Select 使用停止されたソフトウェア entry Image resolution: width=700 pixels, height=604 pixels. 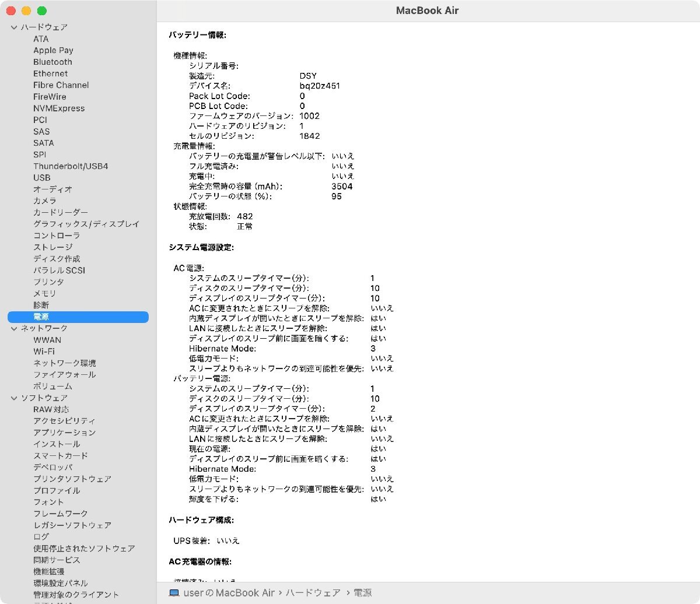pos(84,549)
